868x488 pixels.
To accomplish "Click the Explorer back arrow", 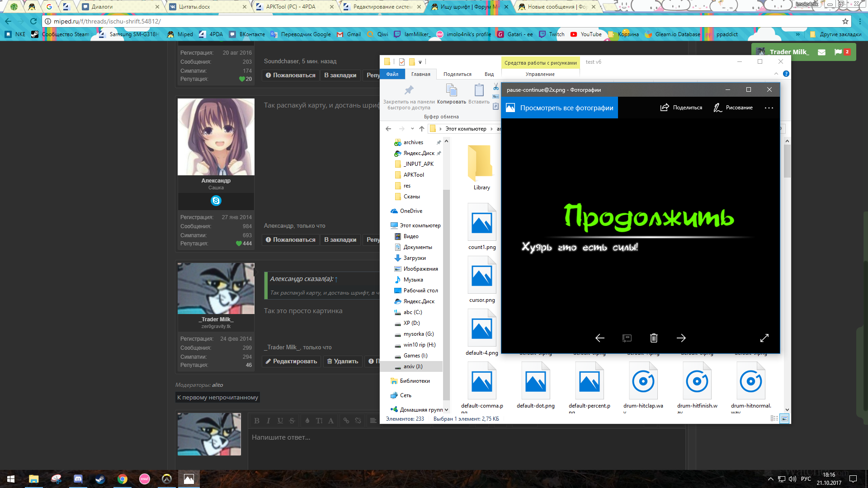I will tap(388, 129).
